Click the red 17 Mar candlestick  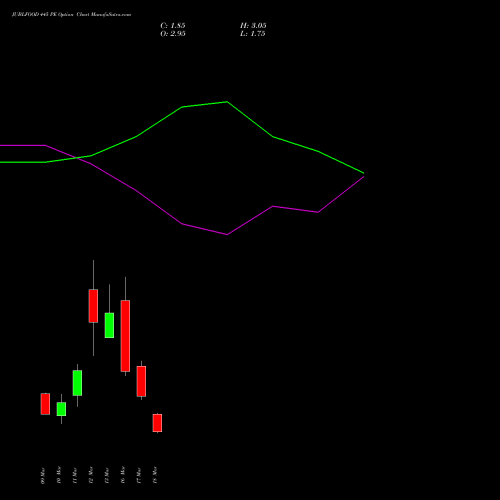coord(141,381)
